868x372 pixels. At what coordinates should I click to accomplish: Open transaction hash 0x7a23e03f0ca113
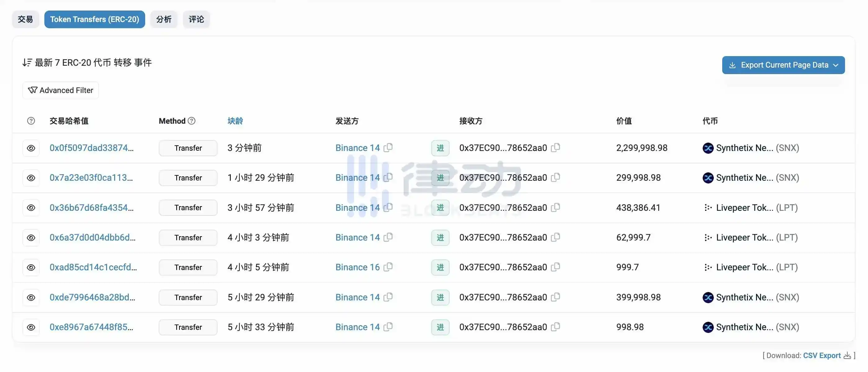click(91, 178)
